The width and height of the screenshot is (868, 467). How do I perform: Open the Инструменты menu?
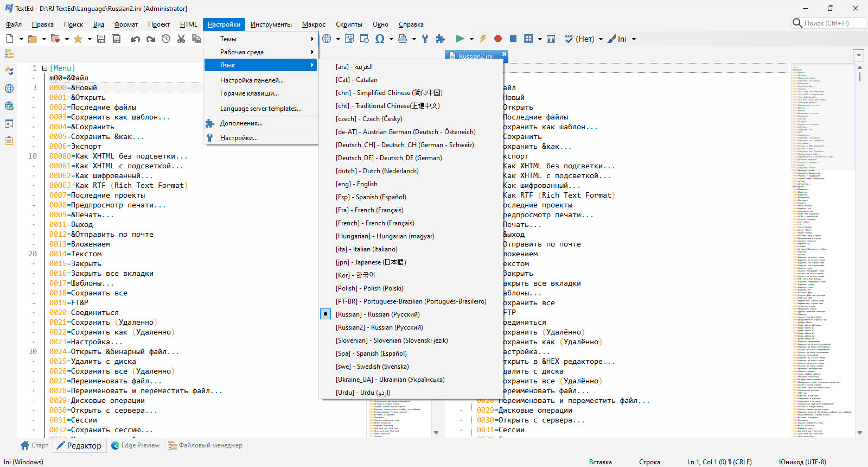pyautogui.click(x=271, y=24)
